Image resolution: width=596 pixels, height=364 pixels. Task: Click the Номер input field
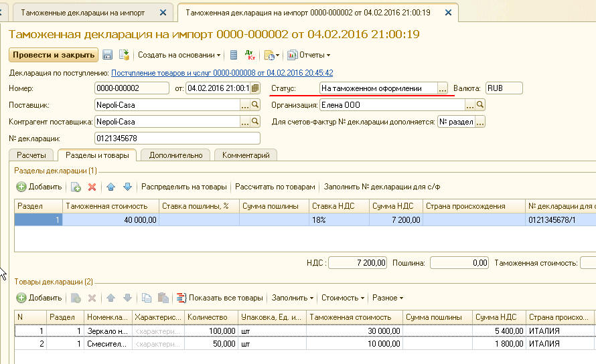click(x=131, y=88)
